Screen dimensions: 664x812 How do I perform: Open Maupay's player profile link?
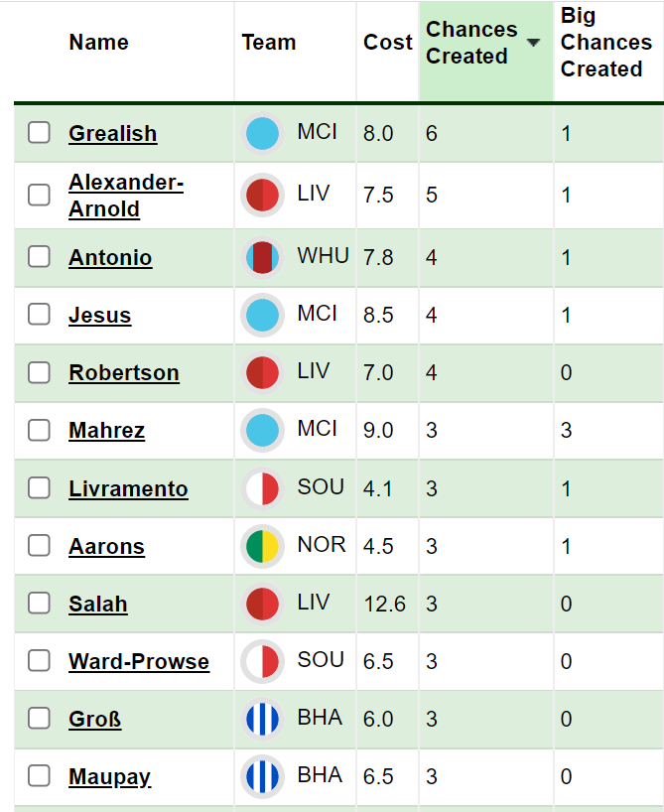coord(110,777)
